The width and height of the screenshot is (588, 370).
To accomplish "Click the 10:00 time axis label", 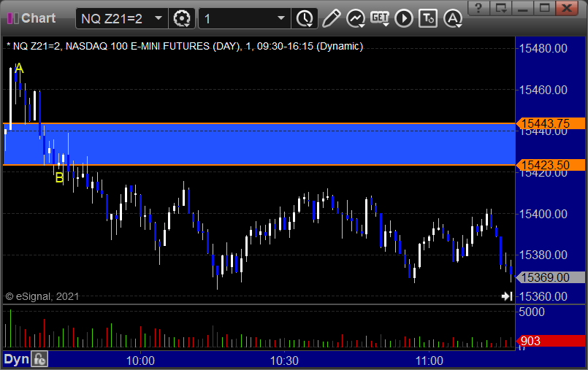I will coord(140,361).
